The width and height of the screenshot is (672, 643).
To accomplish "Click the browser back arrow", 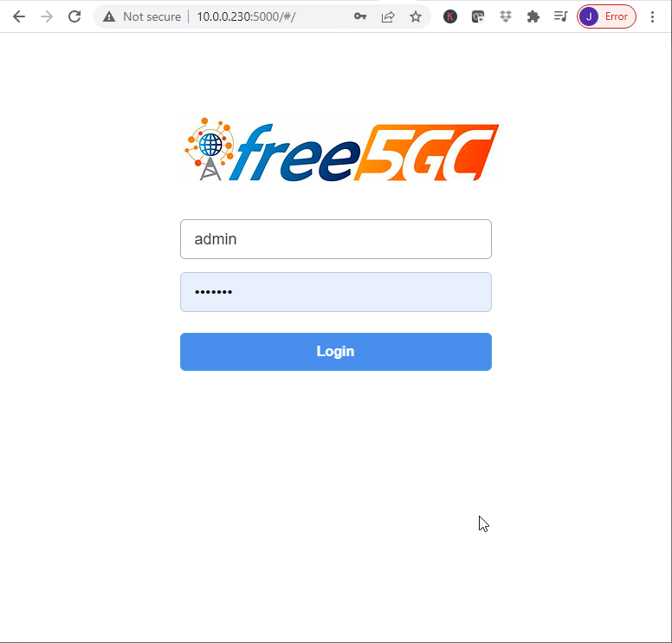I will 19,16.
